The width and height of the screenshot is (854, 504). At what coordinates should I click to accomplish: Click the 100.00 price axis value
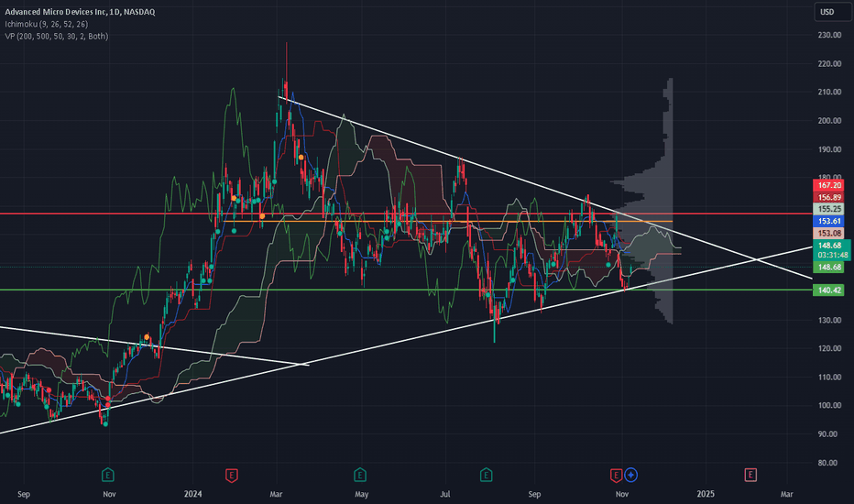[x=829, y=405]
